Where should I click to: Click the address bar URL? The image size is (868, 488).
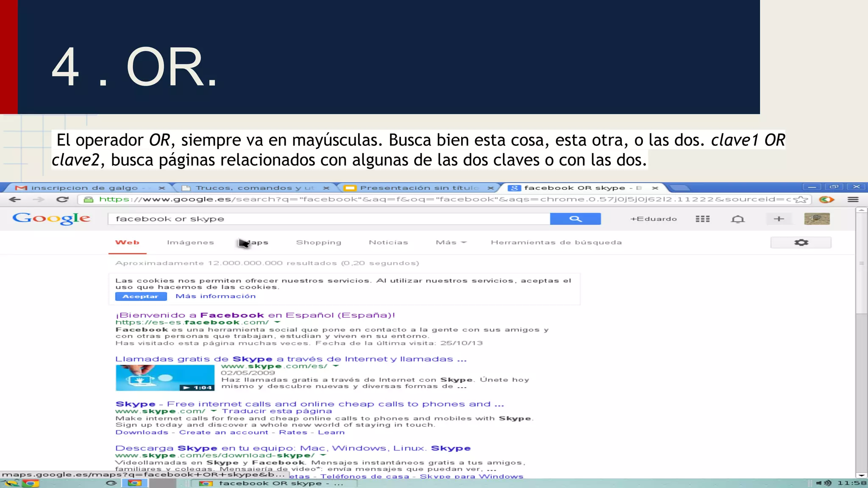point(445,200)
